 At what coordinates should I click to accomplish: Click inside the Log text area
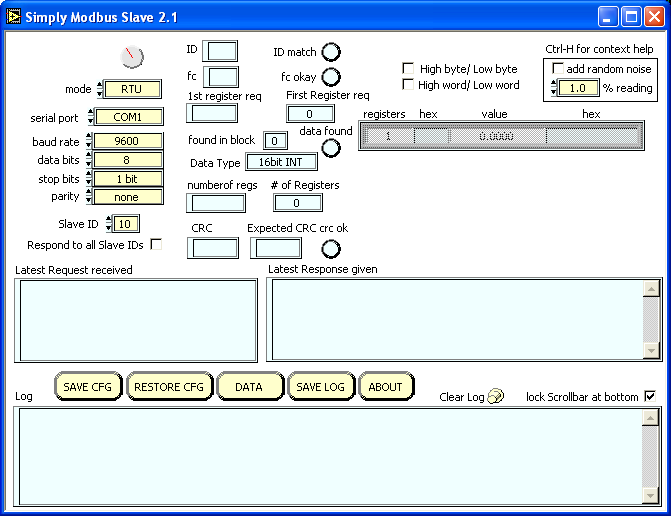coord(331,456)
